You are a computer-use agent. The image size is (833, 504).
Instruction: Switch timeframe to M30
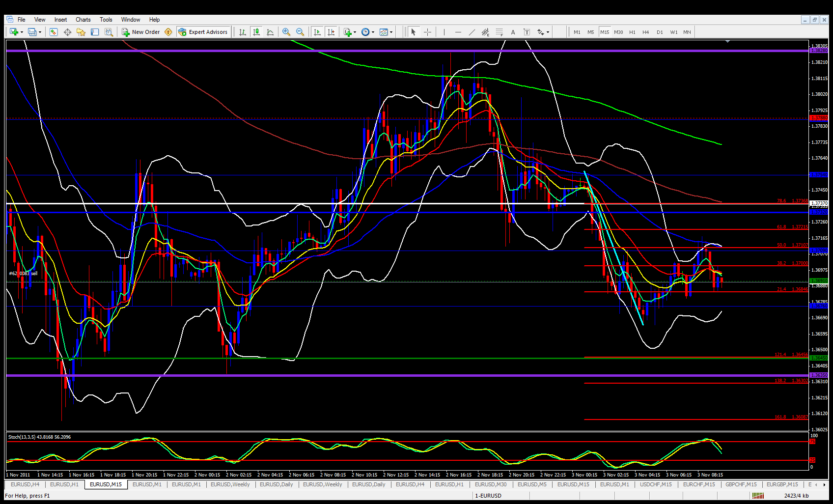(x=618, y=32)
